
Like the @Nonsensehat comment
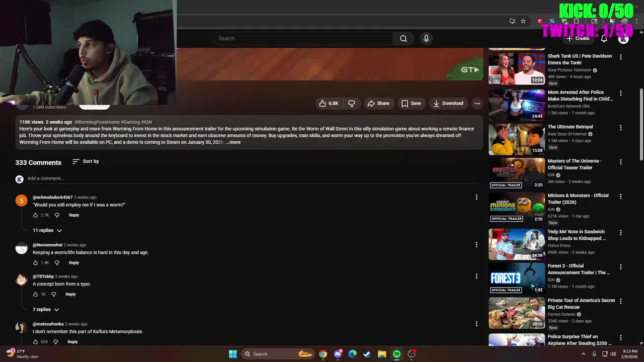(35, 263)
